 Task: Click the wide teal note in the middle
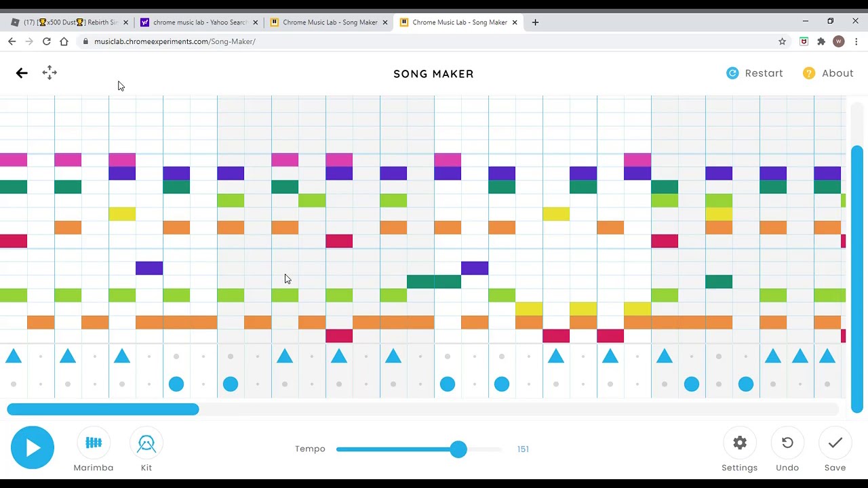tap(434, 282)
